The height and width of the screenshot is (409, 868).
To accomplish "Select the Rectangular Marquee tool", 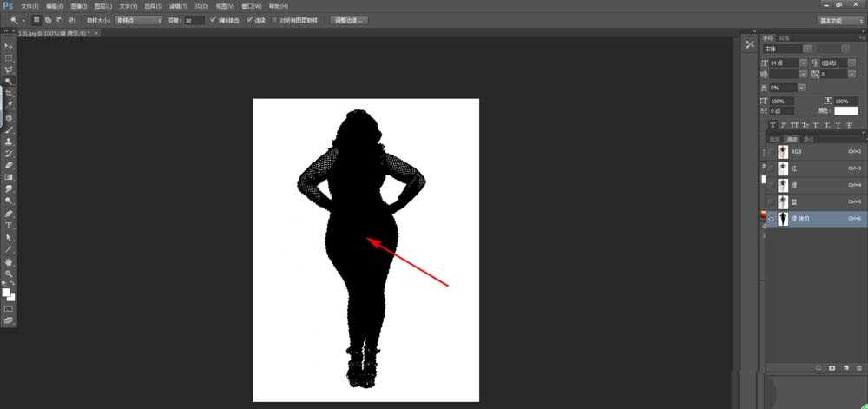I will coord(9,57).
